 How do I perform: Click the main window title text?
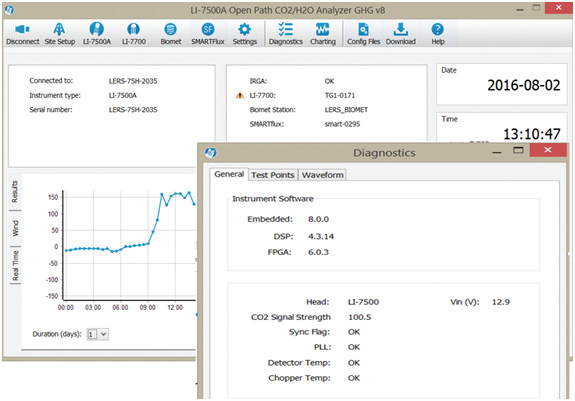pos(288,10)
